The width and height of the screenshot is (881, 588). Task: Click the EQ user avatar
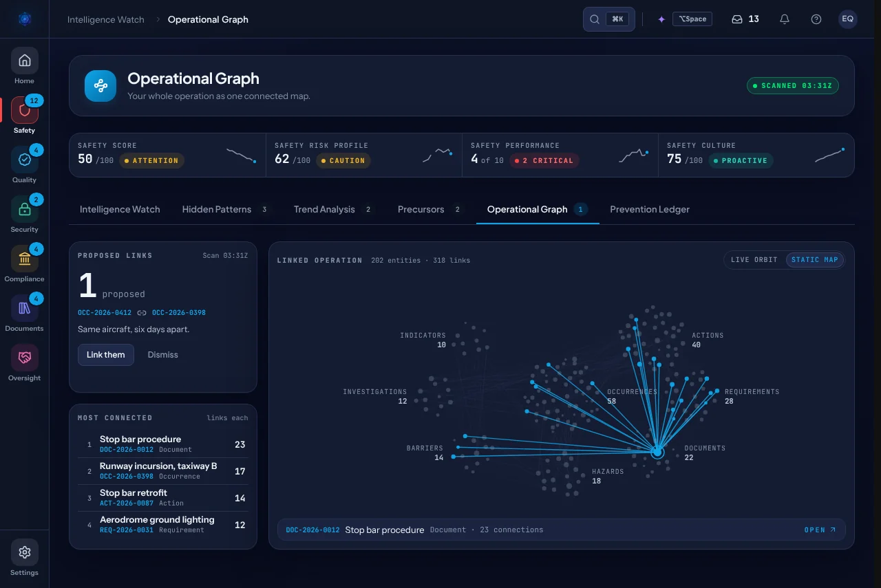(x=848, y=19)
